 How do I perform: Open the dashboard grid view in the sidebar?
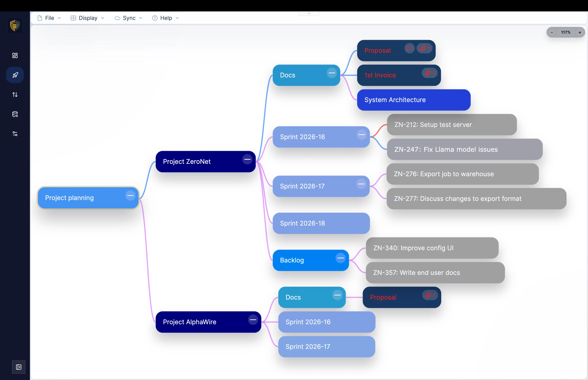[x=15, y=55]
